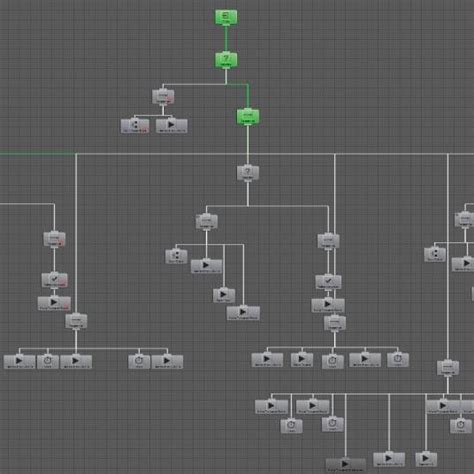Image resolution: width=474 pixels, height=474 pixels.
Task: Select sequence node below the gray checkmark's play node
Action: coord(335,323)
